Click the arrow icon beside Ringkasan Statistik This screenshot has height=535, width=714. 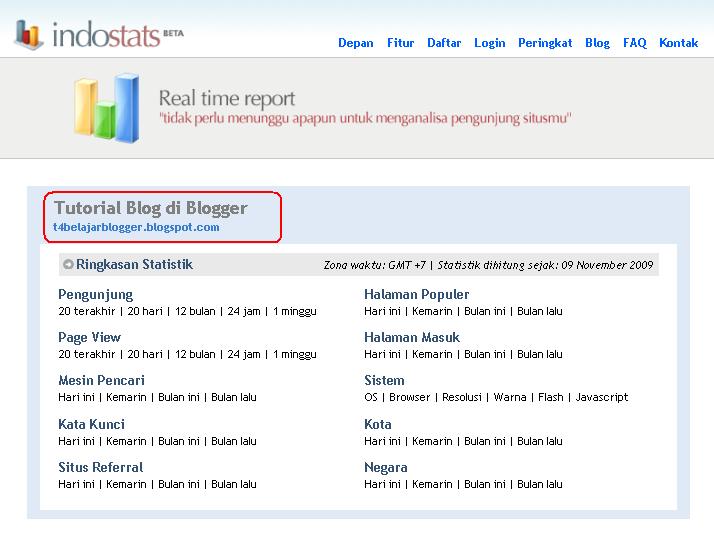coord(68,264)
